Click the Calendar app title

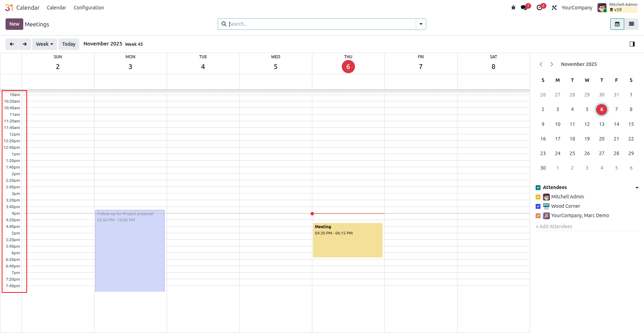coord(28,8)
